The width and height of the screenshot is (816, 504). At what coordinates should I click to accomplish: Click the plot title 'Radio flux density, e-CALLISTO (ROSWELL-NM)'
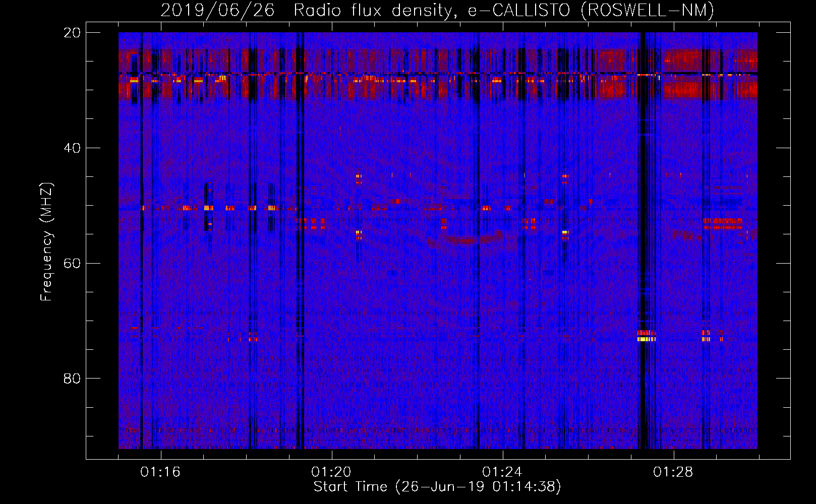[x=503, y=10]
